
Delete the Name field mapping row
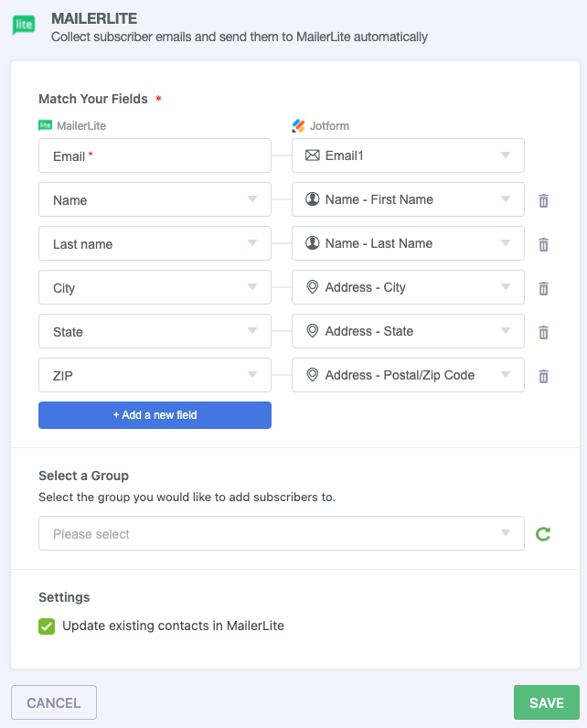[x=543, y=200]
